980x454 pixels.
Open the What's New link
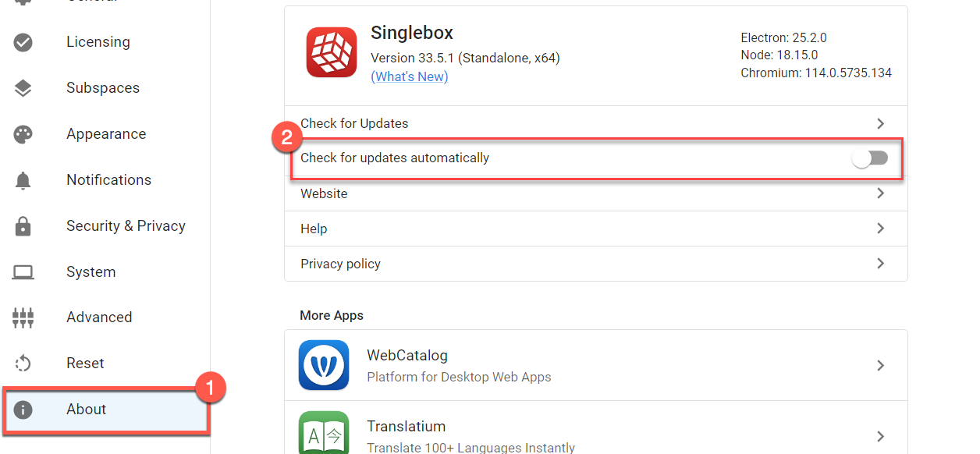pyautogui.click(x=410, y=76)
